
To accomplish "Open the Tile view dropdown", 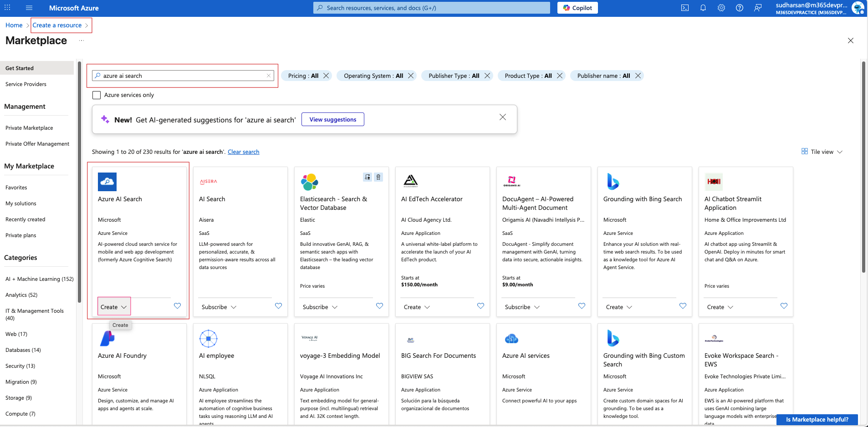I will point(822,151).
